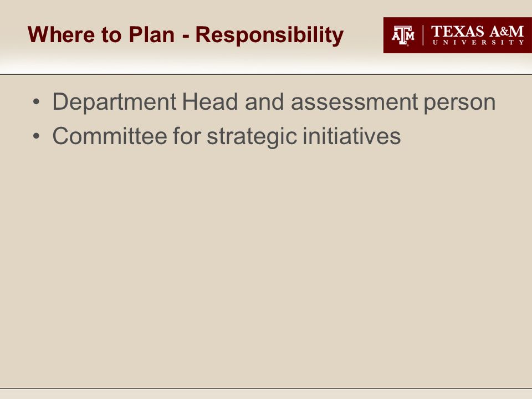The width and height of the screenshot is (532, 399).
Task: Click the vertical divider in the logo
Action: coord(423,35)
